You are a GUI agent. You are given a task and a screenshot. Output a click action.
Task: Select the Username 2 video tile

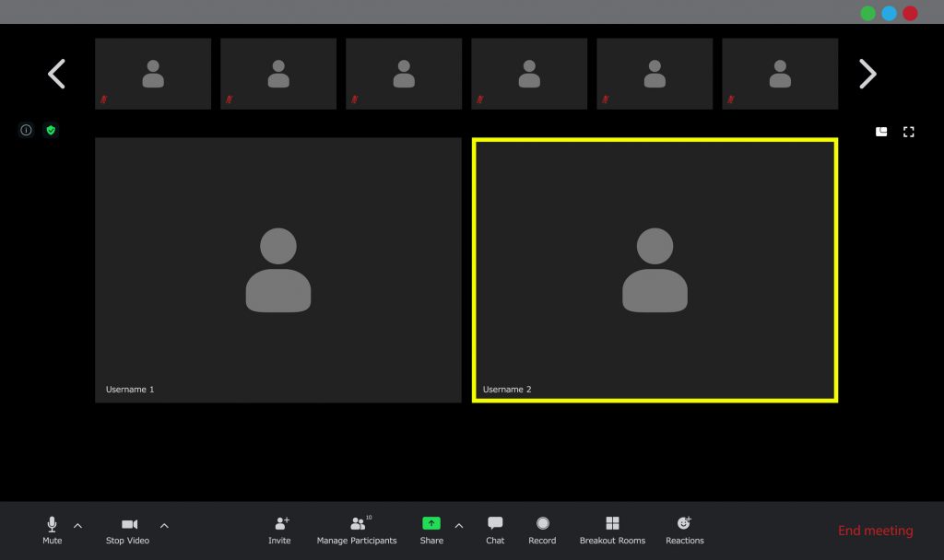[655, 270]
